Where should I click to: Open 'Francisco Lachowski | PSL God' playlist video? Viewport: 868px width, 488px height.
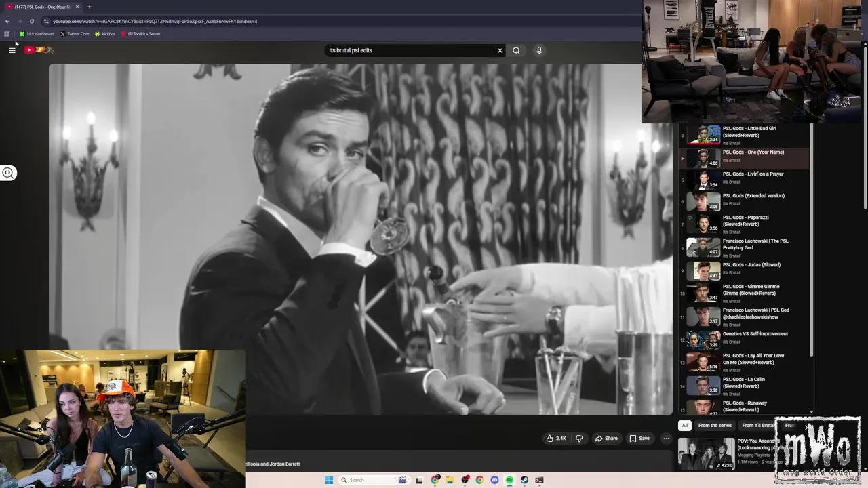point(744,317)
